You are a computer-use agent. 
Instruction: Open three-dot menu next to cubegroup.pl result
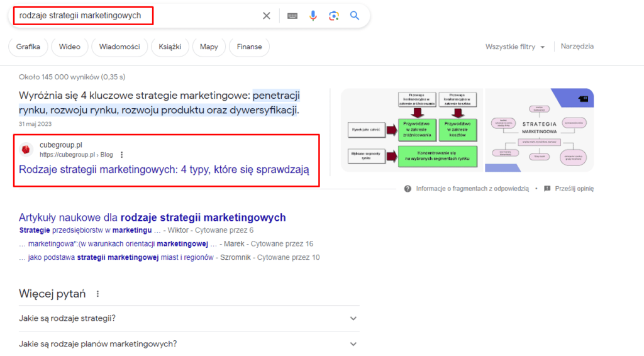(x=121, y=155)
